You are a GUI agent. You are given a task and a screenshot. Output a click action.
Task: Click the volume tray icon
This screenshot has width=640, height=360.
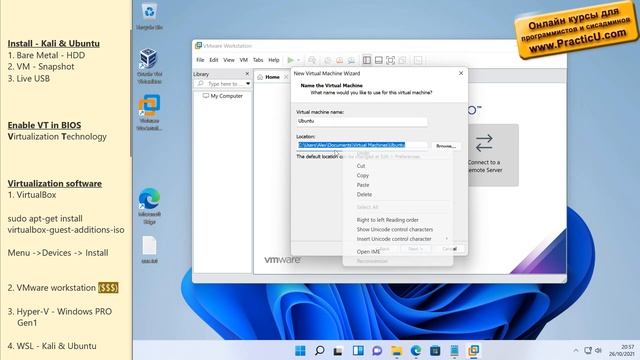pyautogui.click(x=598, y=351)
